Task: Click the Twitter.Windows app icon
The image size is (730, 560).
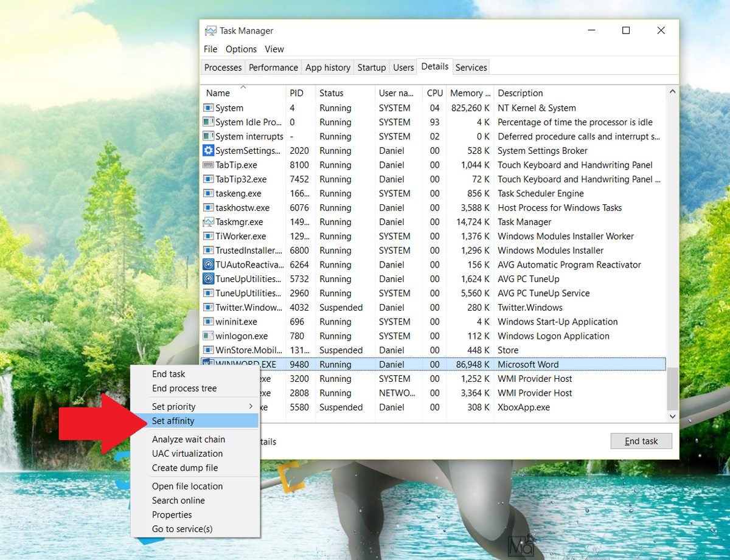Action: click(209, 307)
